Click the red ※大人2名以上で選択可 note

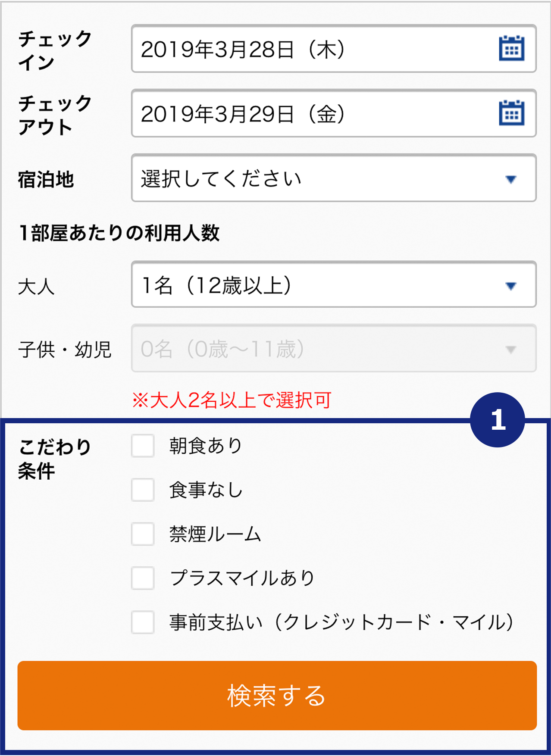pyautogui.click(x=232, y=400)
